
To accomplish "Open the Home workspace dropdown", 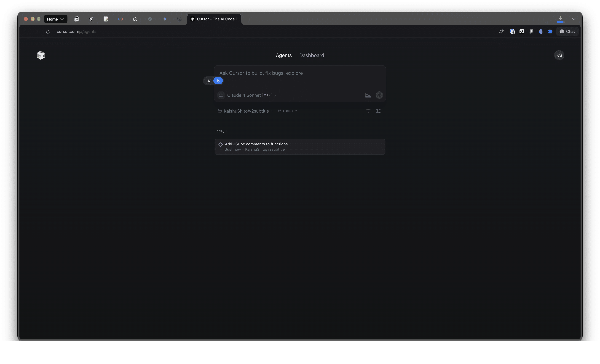I will click(55, 19).
